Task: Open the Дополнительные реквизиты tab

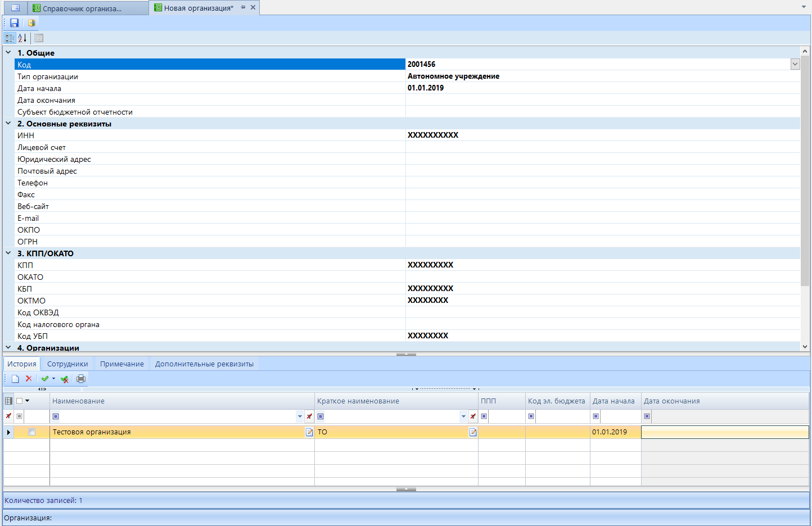Action: [x=204, y=364]
